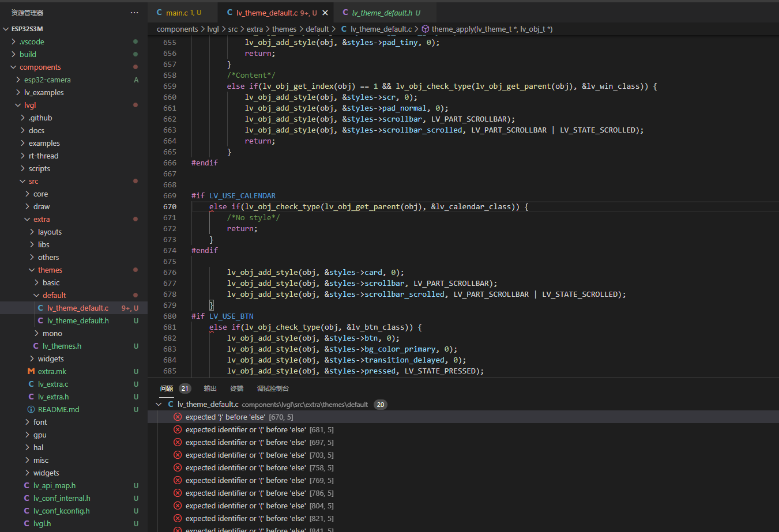Click the M icon next to extra.mk

(31, 371)
